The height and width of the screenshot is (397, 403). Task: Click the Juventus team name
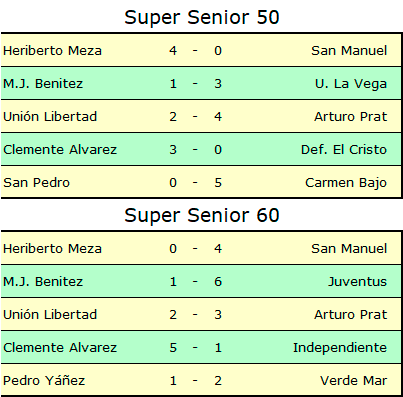pyautogui.click(x=357, y=282)
